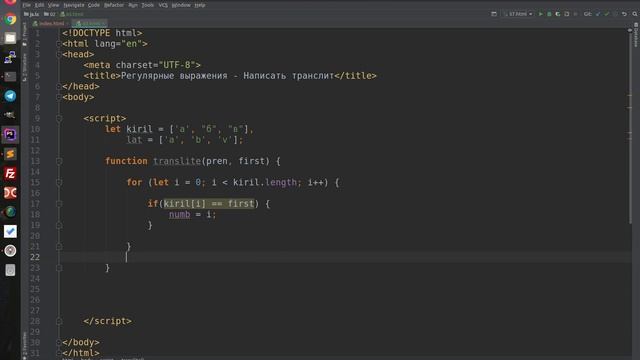Click the Git commit checkmark icon

point(607,14)
